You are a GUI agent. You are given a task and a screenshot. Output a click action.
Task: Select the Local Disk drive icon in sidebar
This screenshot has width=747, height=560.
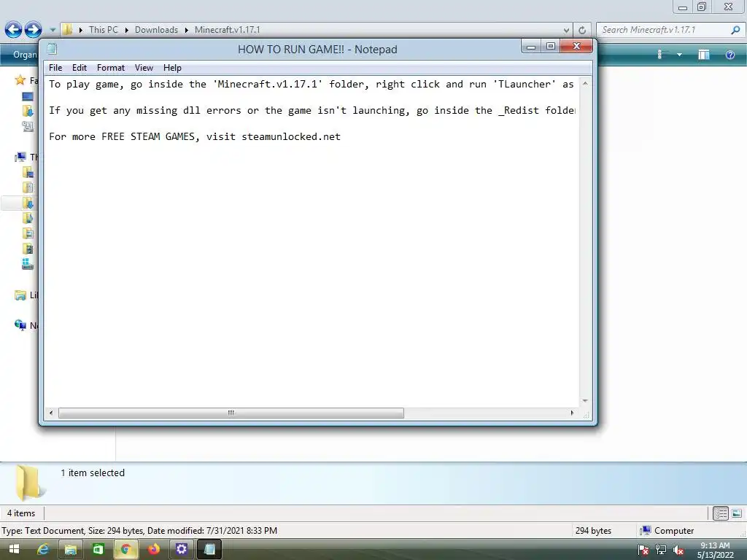28,264
